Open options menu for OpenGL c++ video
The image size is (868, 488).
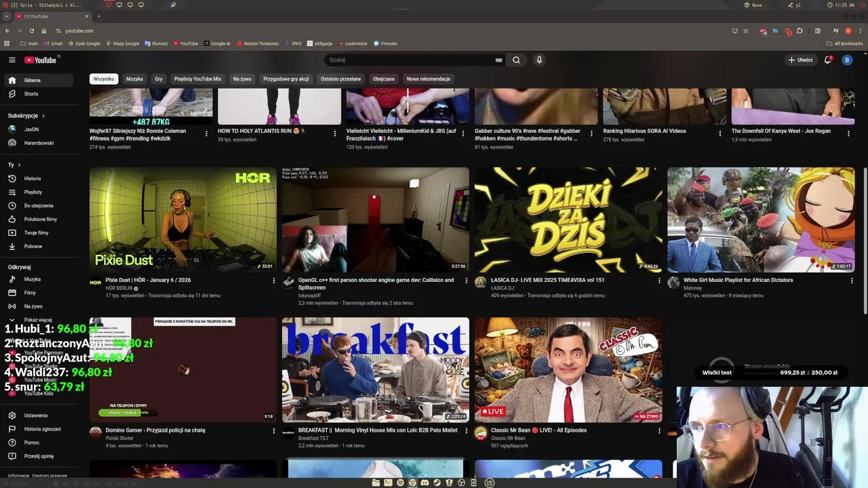click(467, 281)
